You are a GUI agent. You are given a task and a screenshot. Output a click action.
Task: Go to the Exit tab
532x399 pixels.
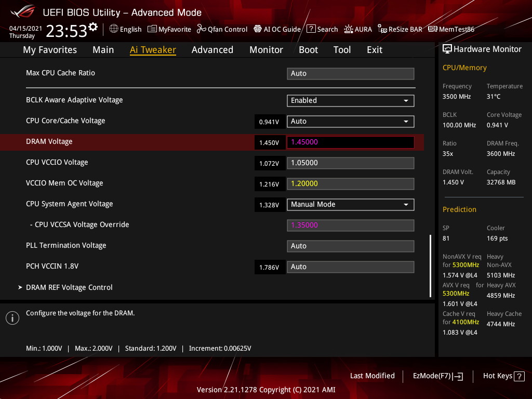tap(375, 50)
